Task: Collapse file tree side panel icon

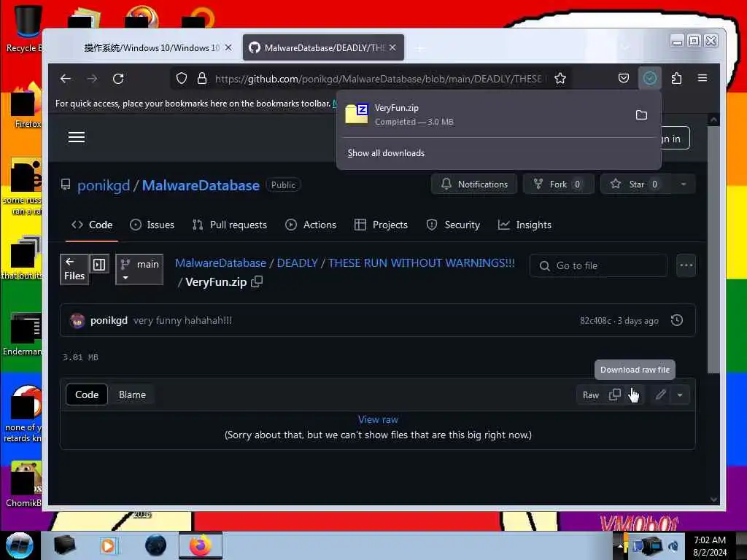Action: (99, 264)
